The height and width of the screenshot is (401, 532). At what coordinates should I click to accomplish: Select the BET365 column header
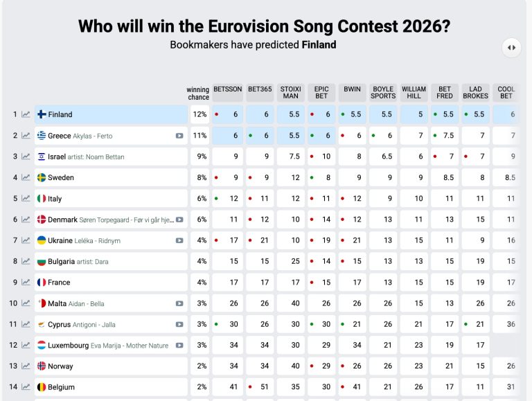point(260,89)
